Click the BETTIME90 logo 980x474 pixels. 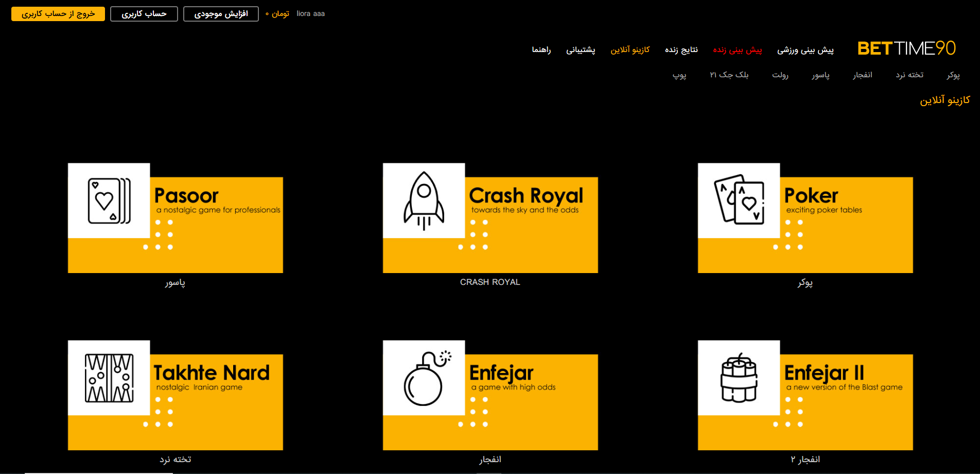(x=906, y=48)
